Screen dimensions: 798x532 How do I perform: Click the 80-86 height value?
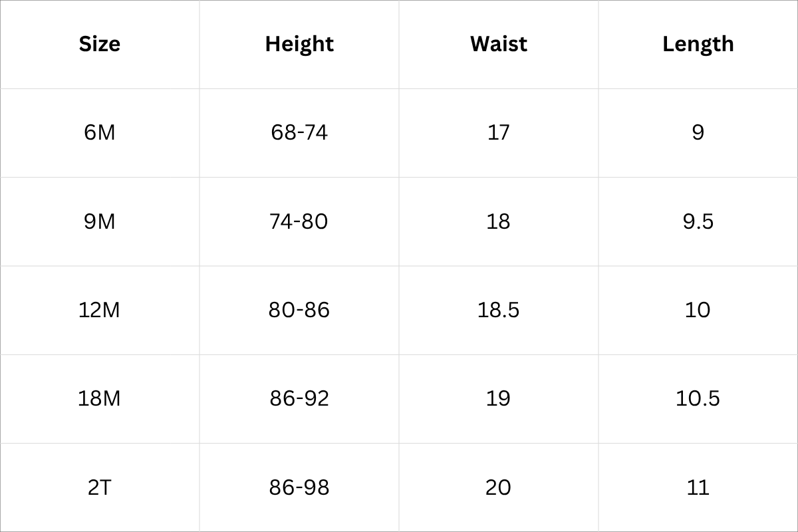pos(299,310)
